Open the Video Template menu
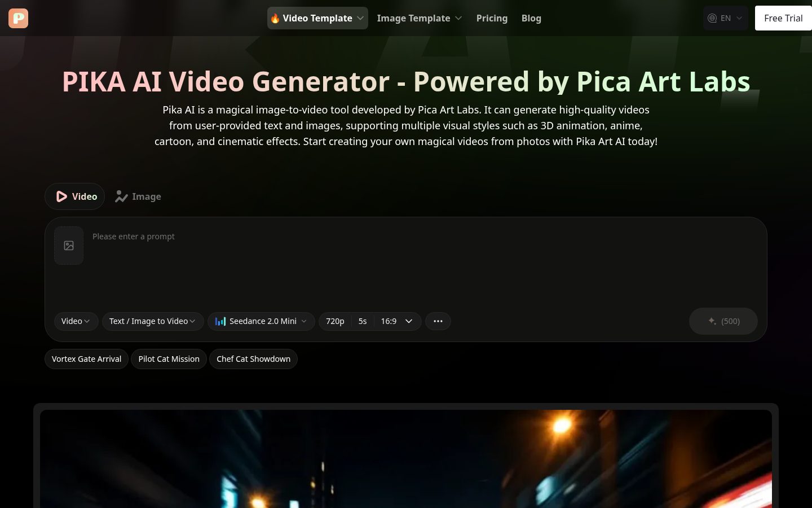The image size is (812, 508). pos(317,18)
